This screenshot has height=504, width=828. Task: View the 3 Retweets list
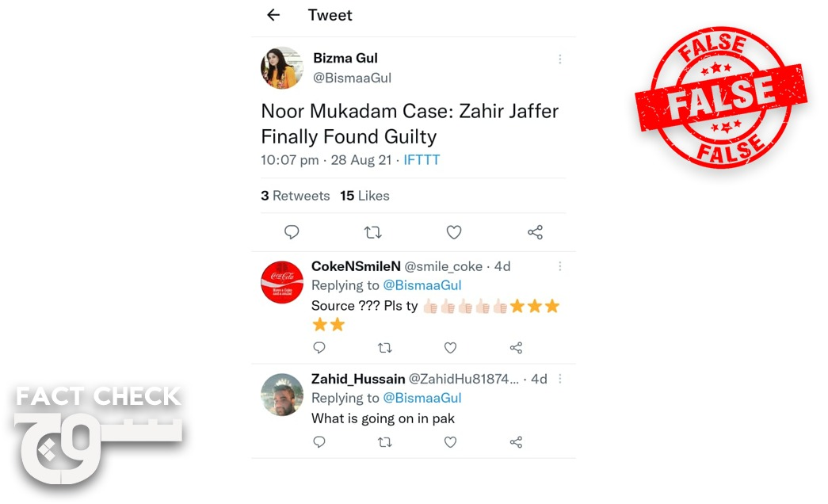tap(296, 196)
